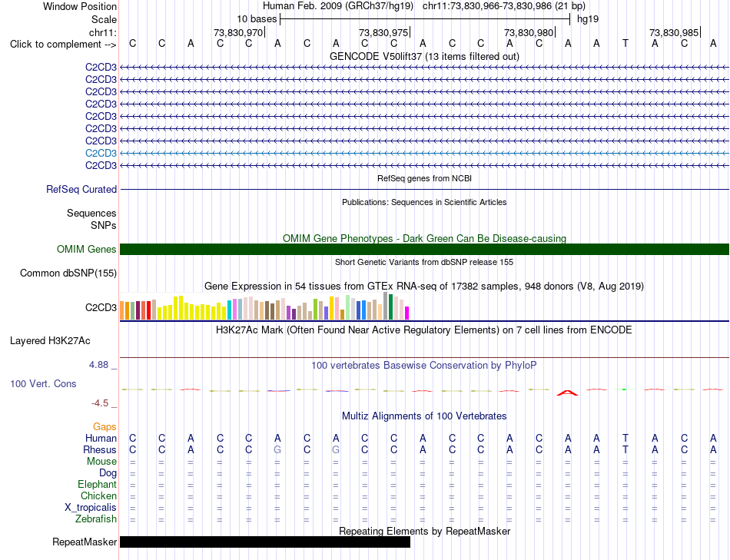Click the Layered H3K27Ac track label
The height and width of the screenshot is (560, 730).
pyautogui.click(x=50, y=341)
